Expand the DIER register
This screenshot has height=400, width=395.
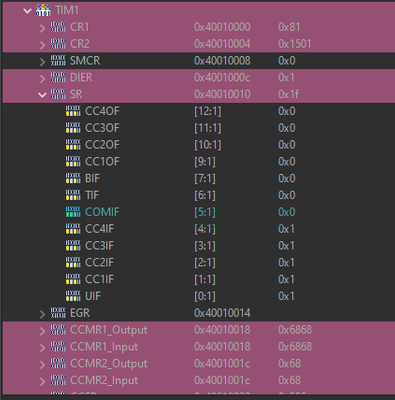pyautogui.click(x=42, y=78)
